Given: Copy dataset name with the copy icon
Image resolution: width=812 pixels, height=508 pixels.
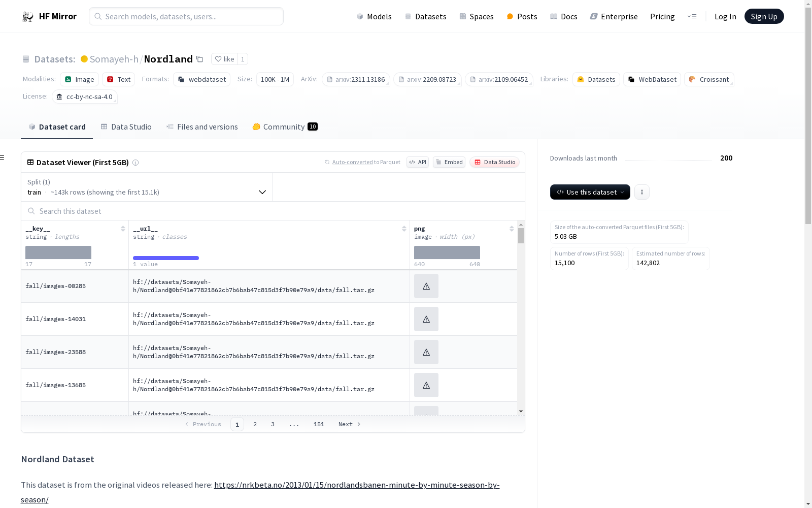Looking at the screenshot, I should (x=200, y=59).
